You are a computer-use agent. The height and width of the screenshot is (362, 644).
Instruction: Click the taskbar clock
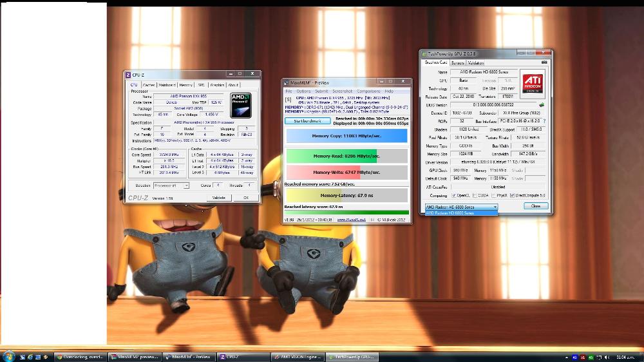coord(625,357)
